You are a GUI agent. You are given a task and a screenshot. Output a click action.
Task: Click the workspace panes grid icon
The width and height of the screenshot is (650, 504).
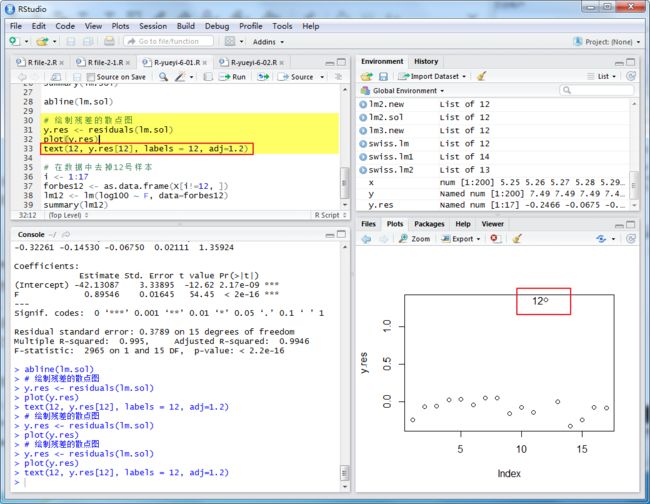230,41
